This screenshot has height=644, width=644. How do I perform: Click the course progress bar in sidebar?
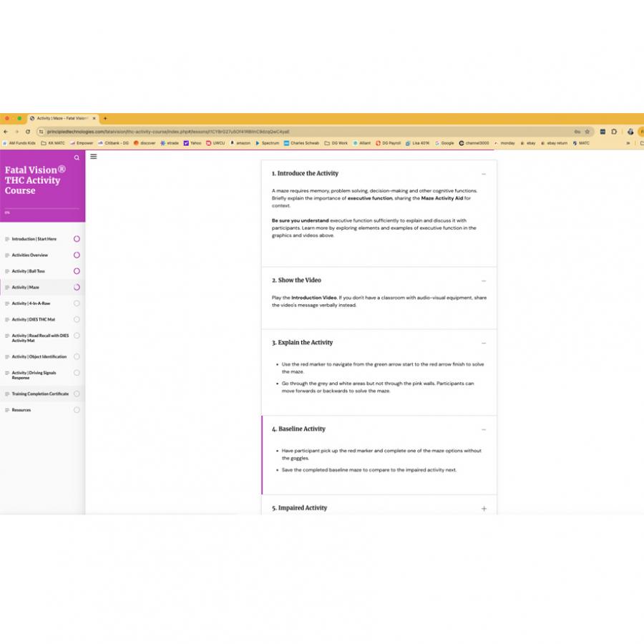42,208
